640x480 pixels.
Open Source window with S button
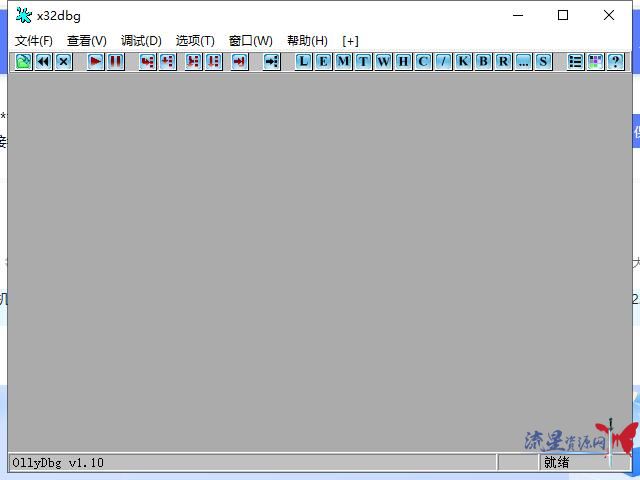[x=543, y=62]
